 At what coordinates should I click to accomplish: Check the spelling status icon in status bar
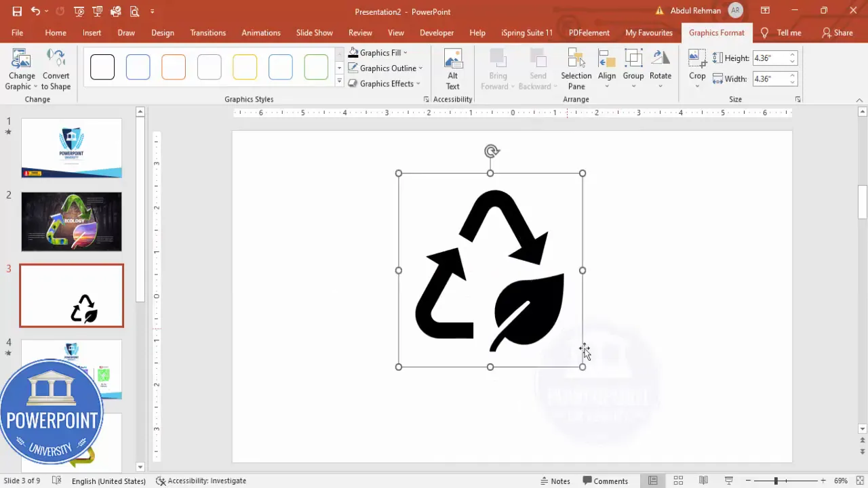57,481
